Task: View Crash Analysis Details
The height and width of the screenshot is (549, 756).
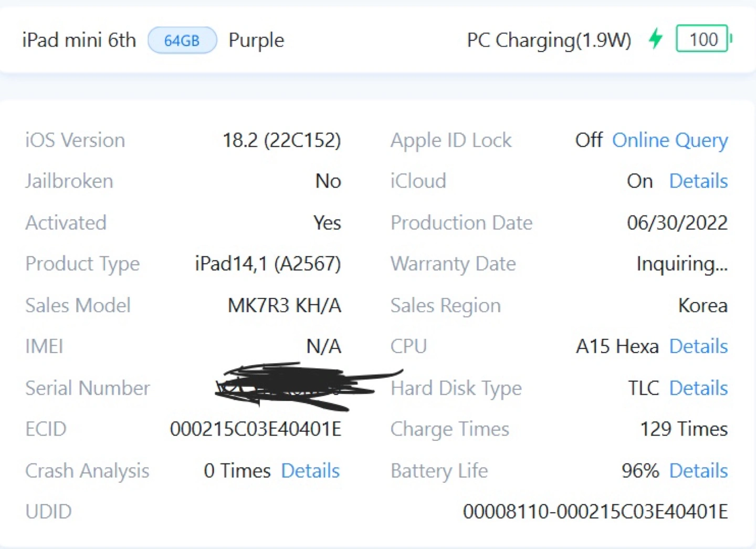Action: [310, 471]
